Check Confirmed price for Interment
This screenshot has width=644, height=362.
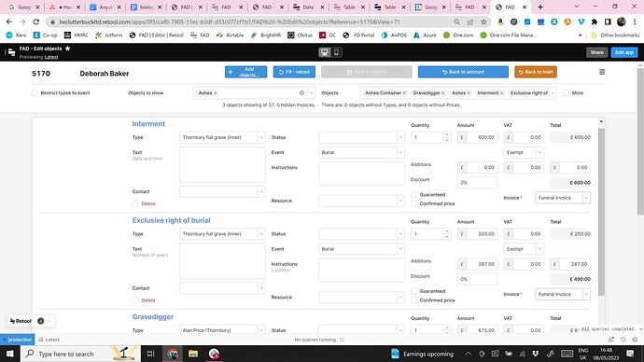414,203
